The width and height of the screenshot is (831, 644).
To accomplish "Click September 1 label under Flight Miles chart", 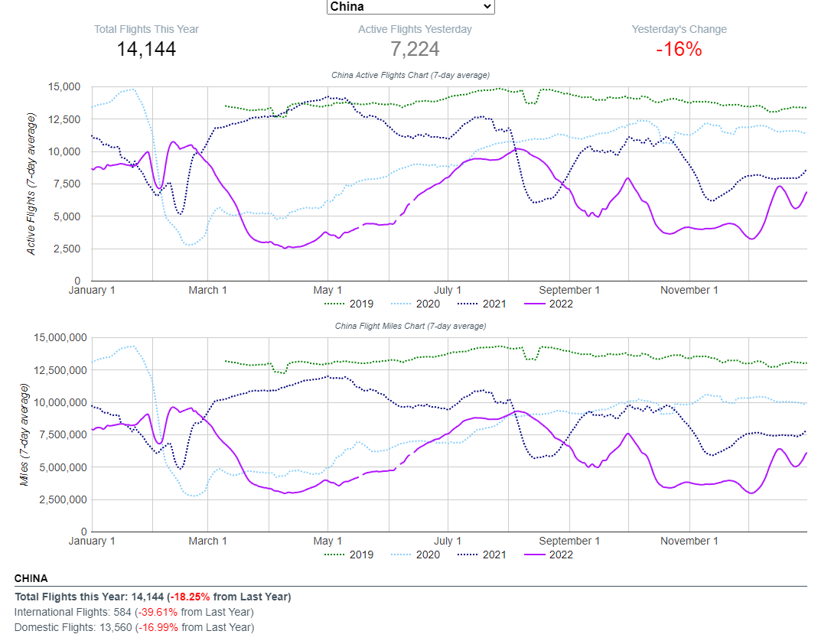I will [x=569, y=541].
